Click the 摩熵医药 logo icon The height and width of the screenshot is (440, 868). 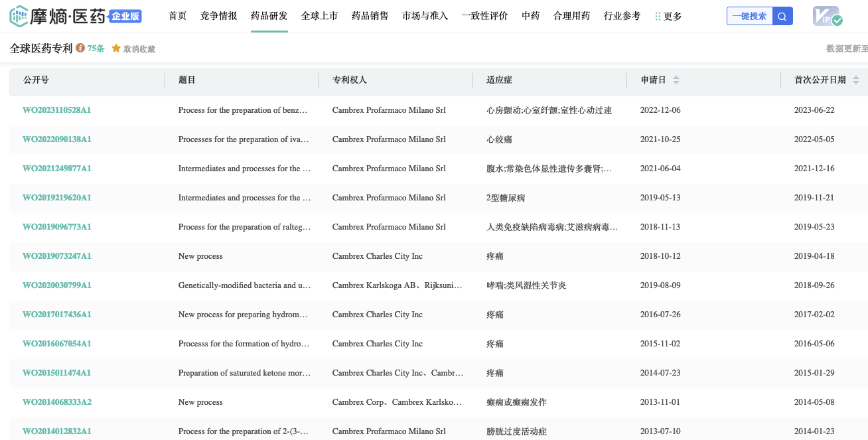click(19, 16)
